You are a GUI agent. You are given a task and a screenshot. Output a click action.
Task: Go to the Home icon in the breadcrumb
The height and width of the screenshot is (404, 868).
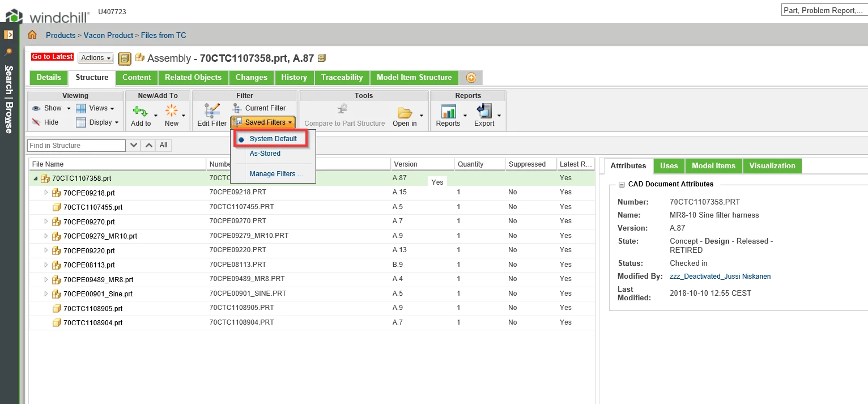click(x=32, y=35)
